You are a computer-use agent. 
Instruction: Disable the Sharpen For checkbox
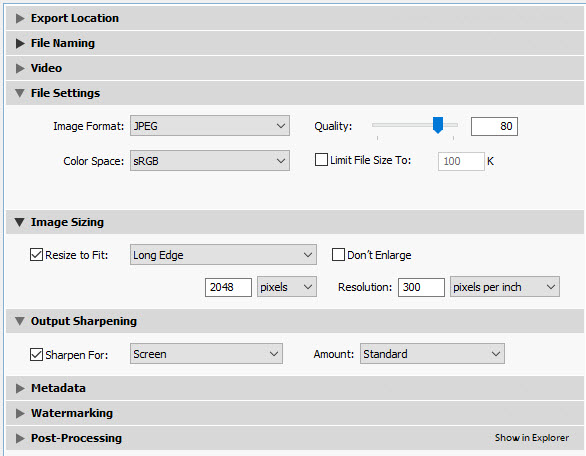pyautogui.click(x=36, y=354)
